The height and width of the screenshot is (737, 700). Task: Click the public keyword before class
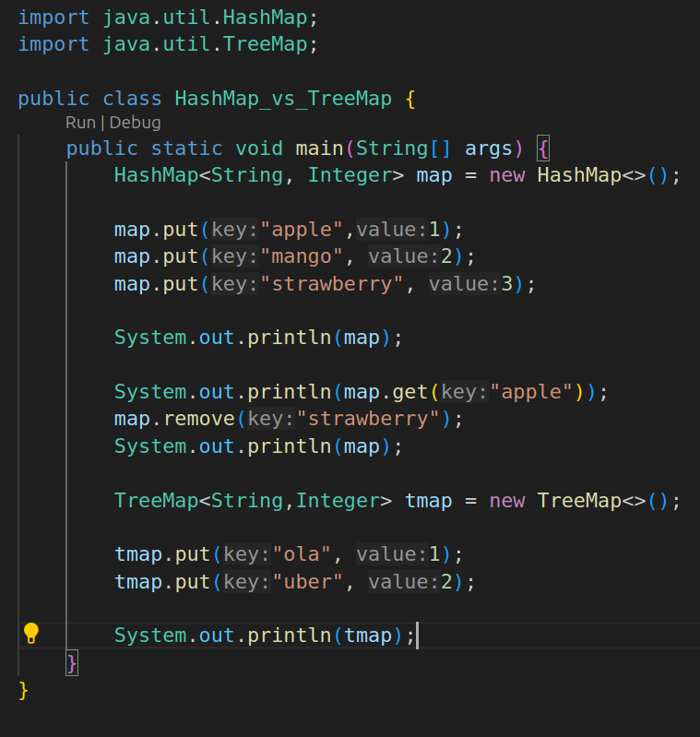[x=53, y=99]
